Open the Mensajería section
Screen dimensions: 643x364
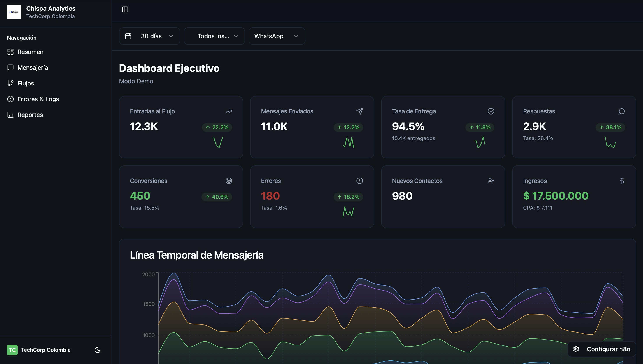[x=33, y=68]
